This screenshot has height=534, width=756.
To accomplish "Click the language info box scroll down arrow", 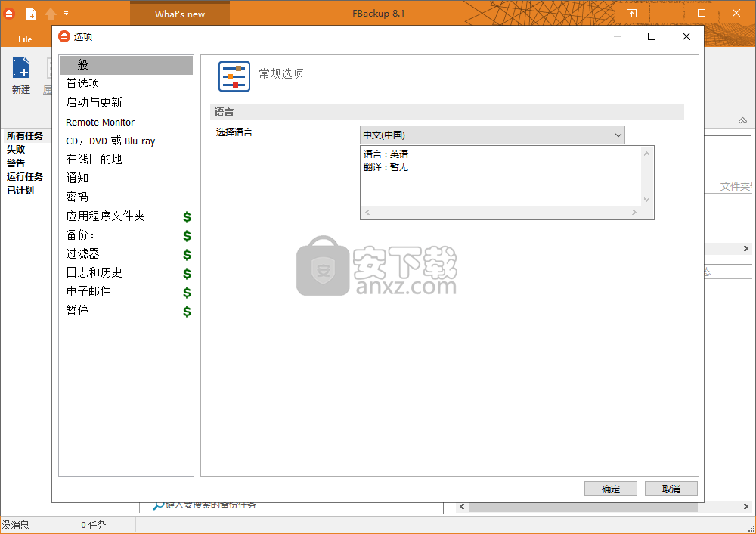I will [647, 200].
